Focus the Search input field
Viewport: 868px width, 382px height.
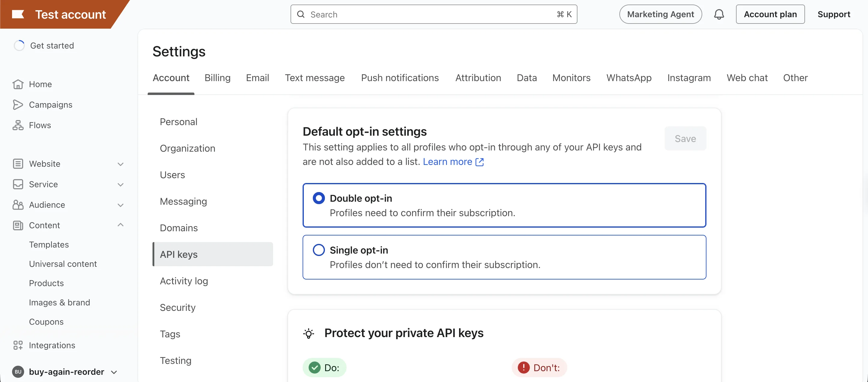pyautogui.click(x=434, y=14)
